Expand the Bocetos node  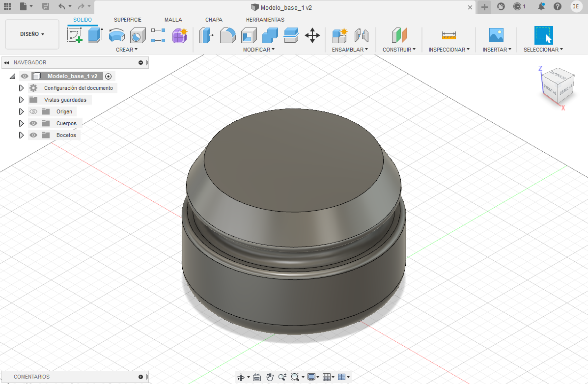coord(22,135)
